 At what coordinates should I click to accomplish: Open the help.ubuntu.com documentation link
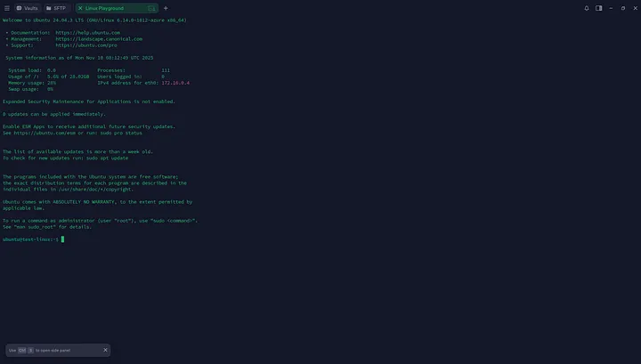tap(87, 32)
